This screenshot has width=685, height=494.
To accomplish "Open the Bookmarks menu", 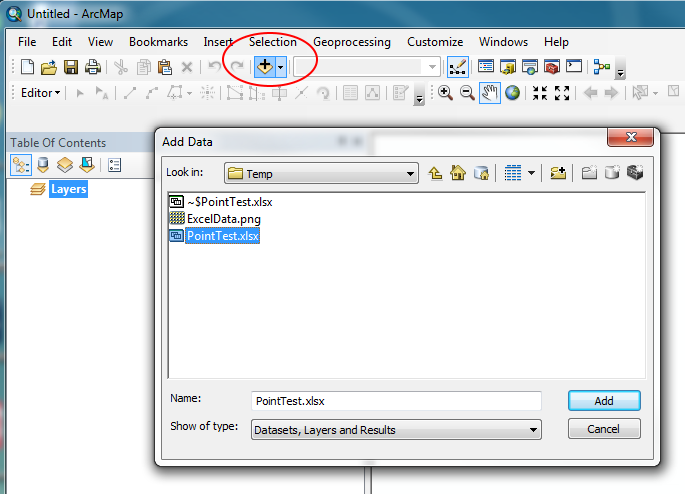I will click(159, 42).
